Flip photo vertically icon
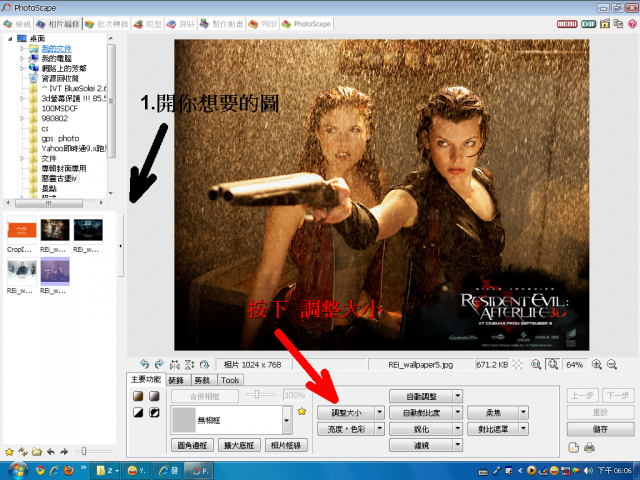The height and width of the screenshot is (480, 640). click(189, 364)
